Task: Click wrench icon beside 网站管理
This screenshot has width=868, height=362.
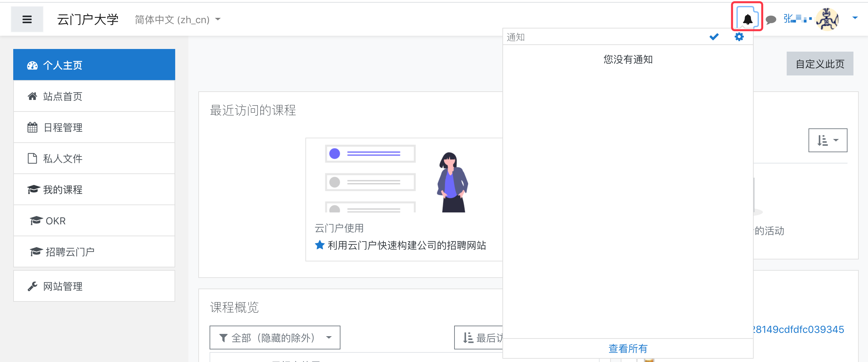Action: coord(32,286)
